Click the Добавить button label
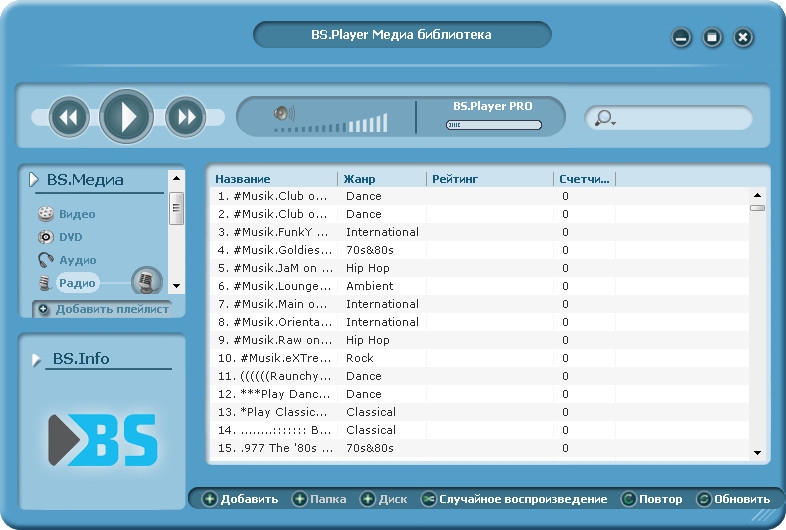786x530 pixels. (x=249, y=499)
